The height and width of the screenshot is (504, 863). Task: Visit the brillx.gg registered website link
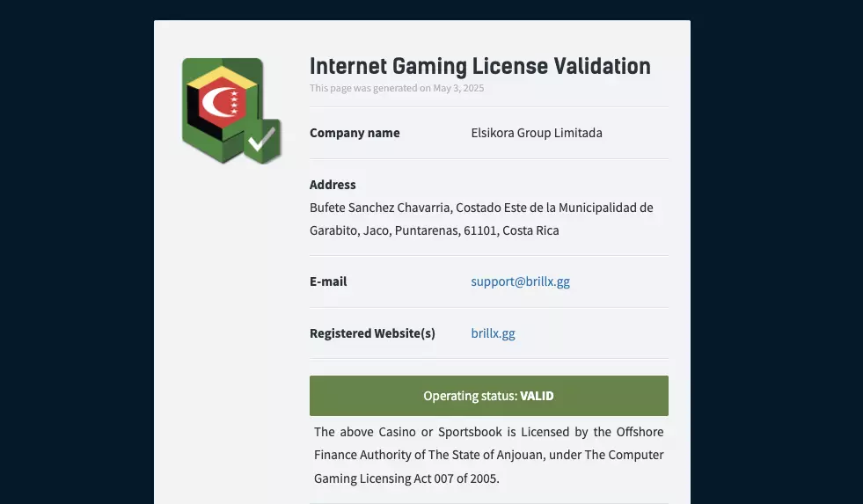(x=493, y=333)
